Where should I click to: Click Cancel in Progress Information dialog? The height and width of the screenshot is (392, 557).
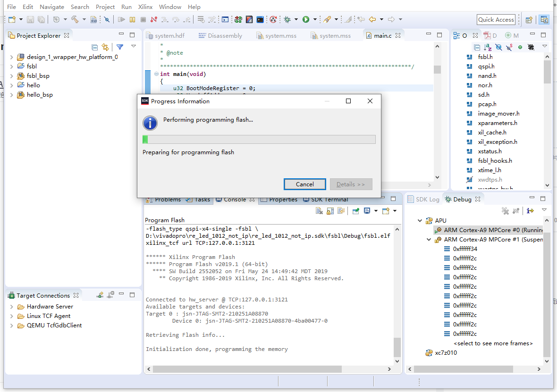coord(305,184)
